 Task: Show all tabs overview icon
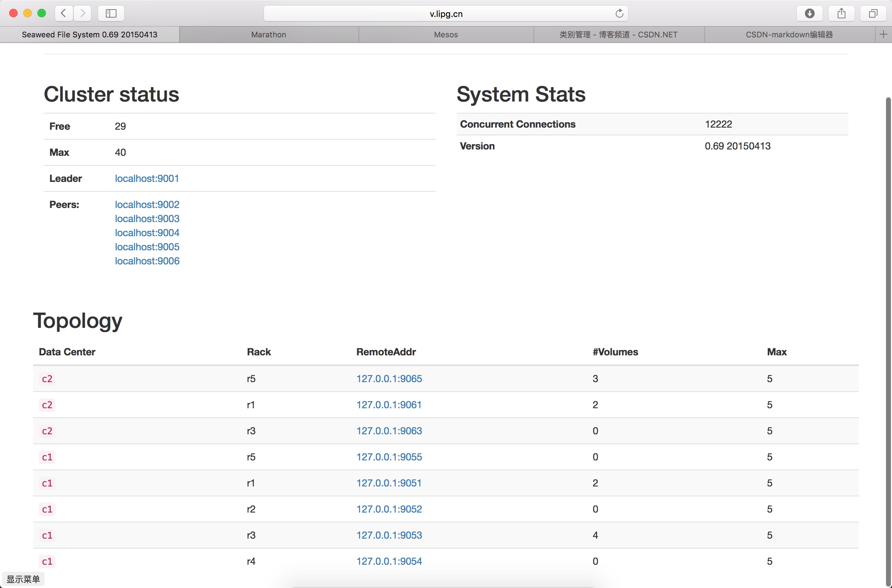873,13
